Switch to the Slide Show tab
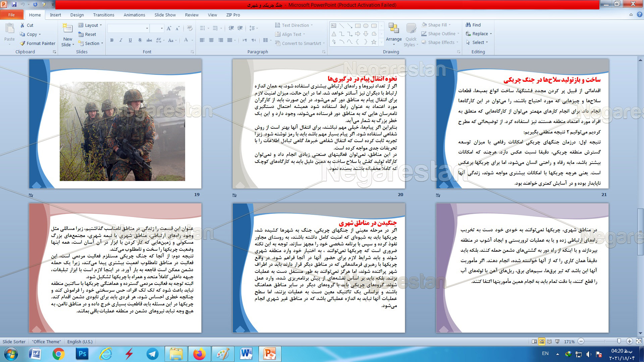This screenshot has height=362, width=644. tap(165, 15)
